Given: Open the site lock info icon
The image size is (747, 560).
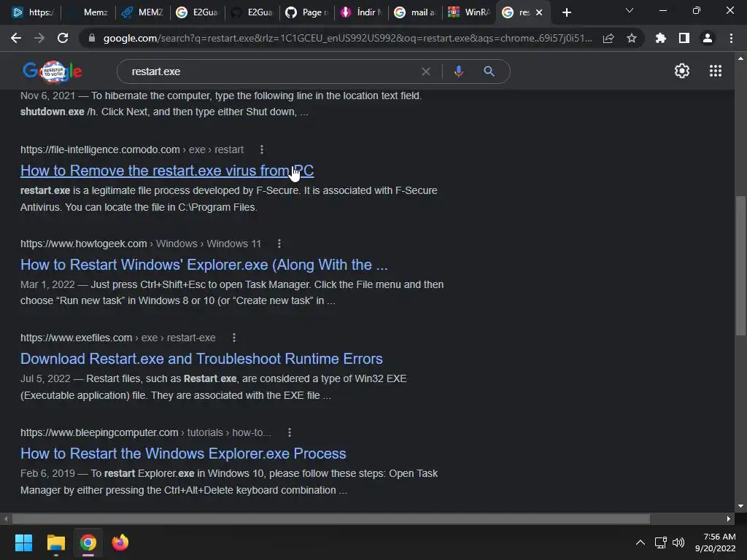Looking at the screenshot, I should (x=92, y=38).
